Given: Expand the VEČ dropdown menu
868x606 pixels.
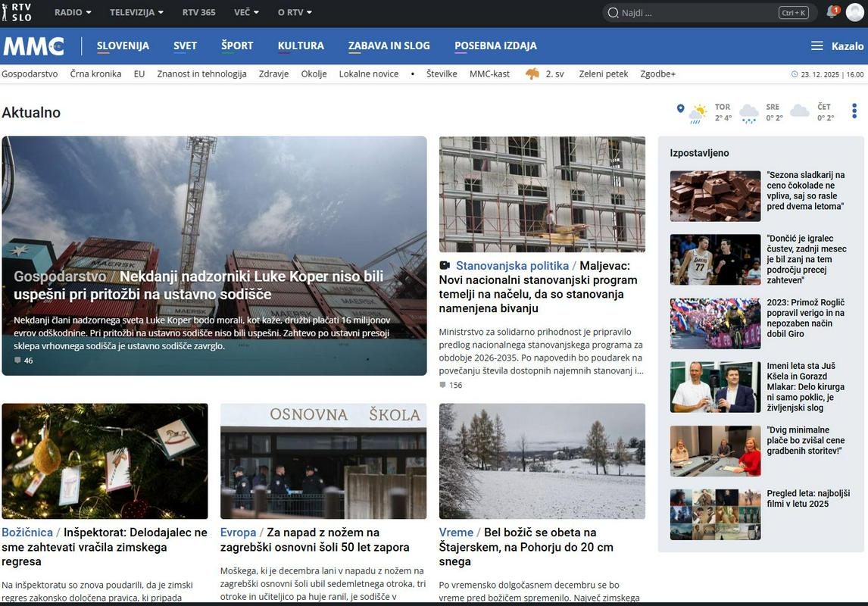Looking at the screenshot, I should coord(246,13).
